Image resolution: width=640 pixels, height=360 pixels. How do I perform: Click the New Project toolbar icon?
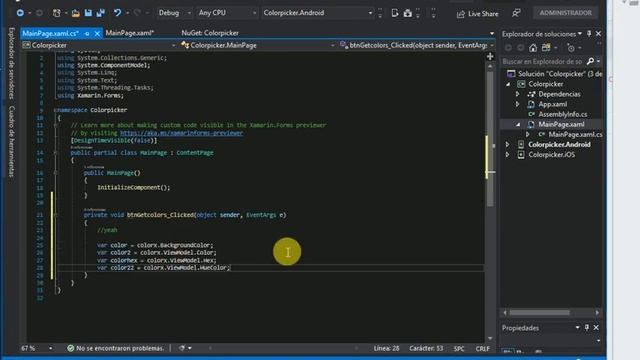pyautogui.click(x=57, y=13)
